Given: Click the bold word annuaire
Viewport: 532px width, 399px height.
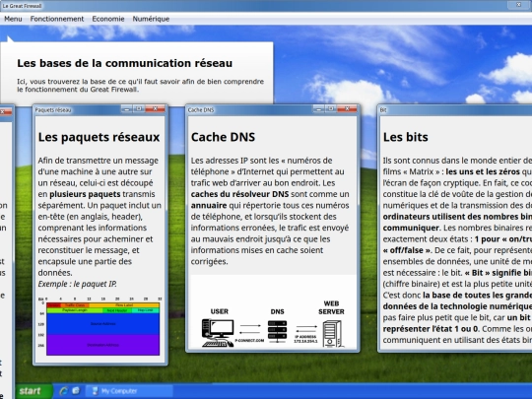Looking at the screenshot, I should [x=209, y=205].
